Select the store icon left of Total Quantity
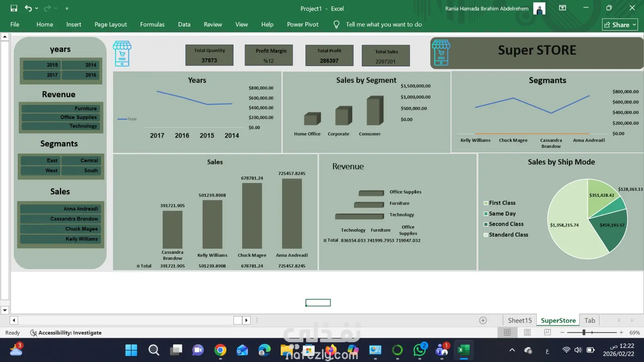644x362 pixels. (122, 53)
